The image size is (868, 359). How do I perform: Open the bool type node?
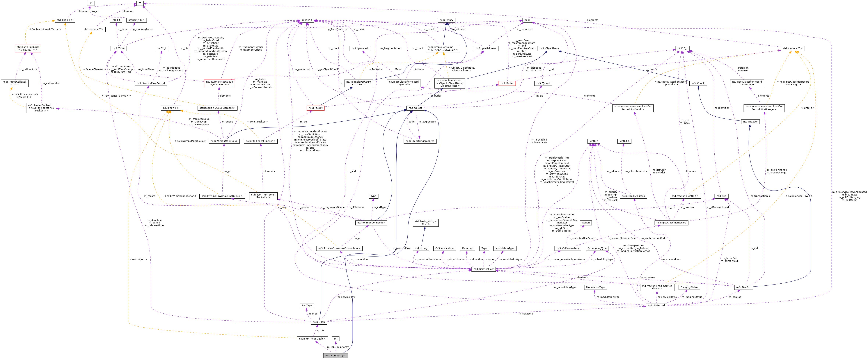point(527,20)
